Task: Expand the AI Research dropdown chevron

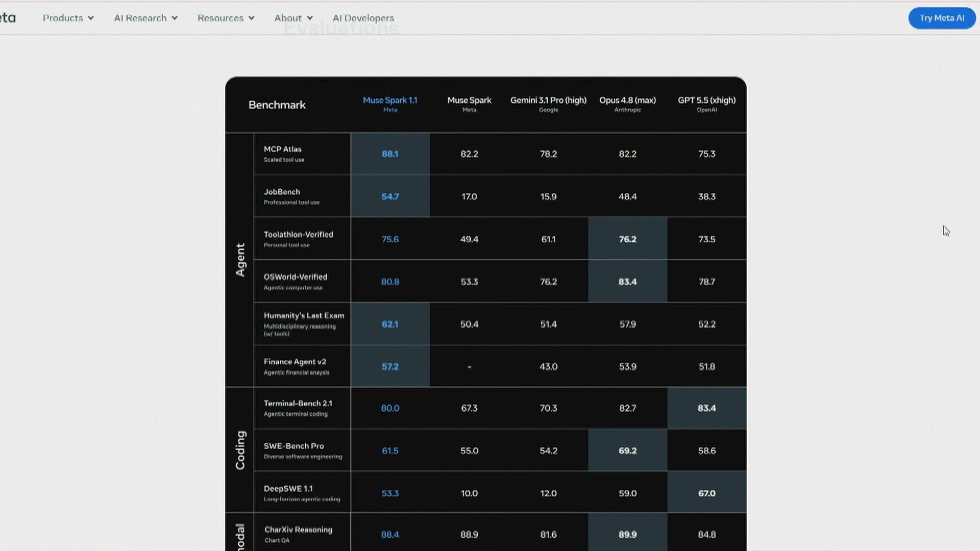Action: [x=175, y=18]
